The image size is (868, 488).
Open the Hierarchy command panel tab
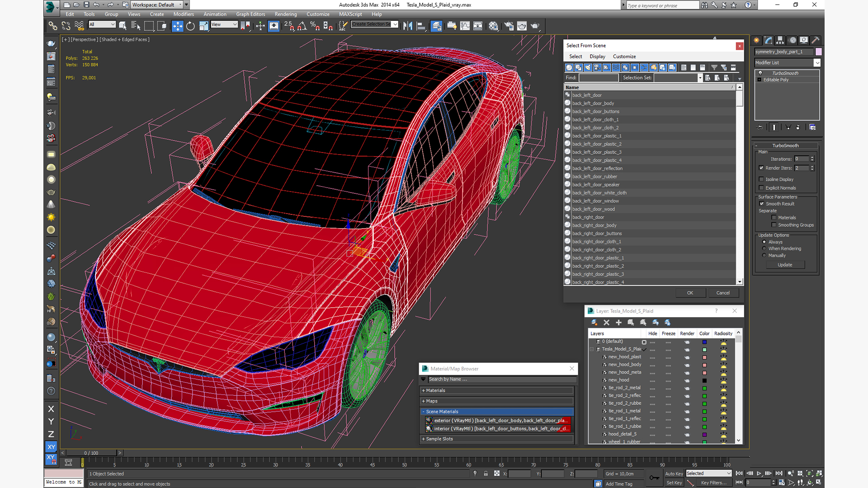780,40
